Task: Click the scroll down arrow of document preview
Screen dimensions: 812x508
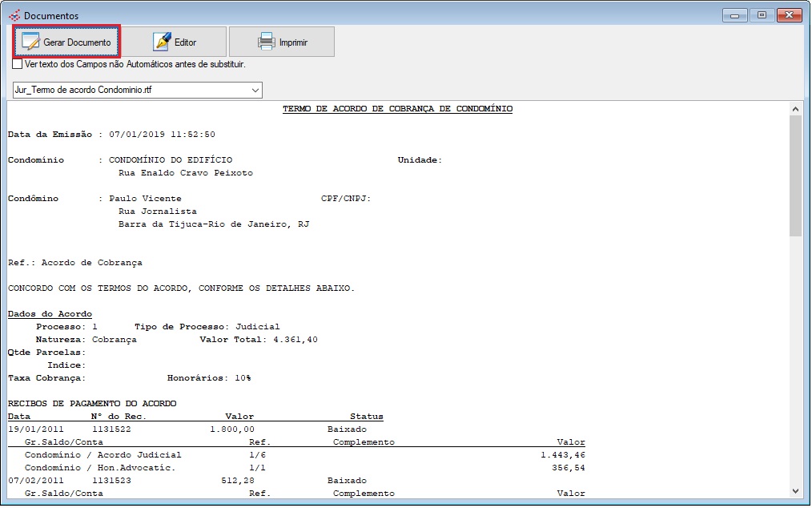Action: point(795,490)
